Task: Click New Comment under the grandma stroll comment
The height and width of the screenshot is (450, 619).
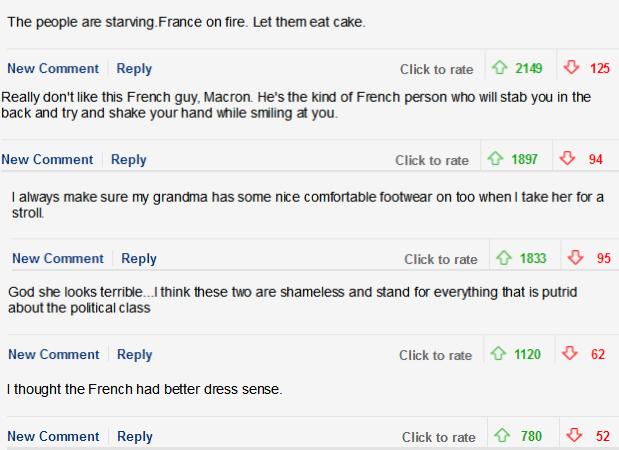Action: [x=58, y=259]
